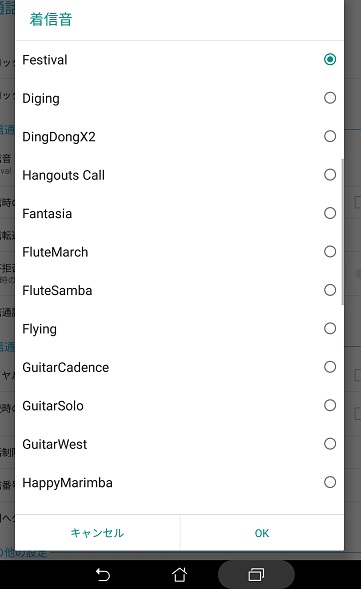Select the Festival ringtone radio button

330,59
